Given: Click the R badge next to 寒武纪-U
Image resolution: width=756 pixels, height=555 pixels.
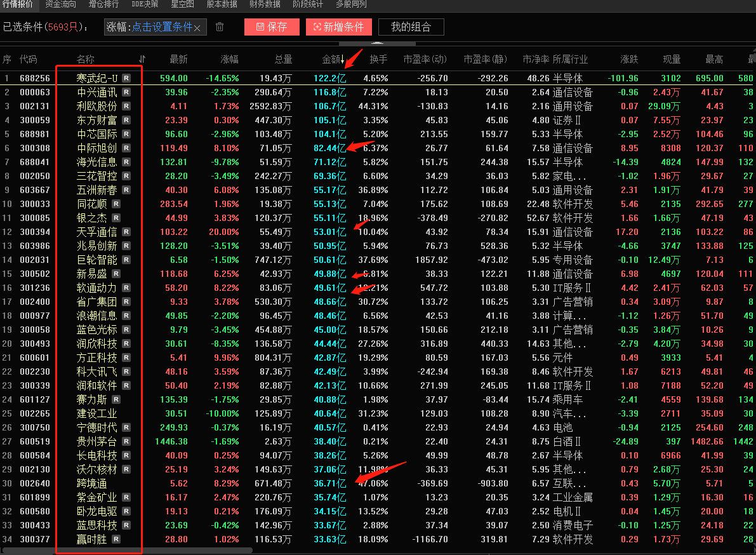Looking at the screenshot, I should [126, 78].
